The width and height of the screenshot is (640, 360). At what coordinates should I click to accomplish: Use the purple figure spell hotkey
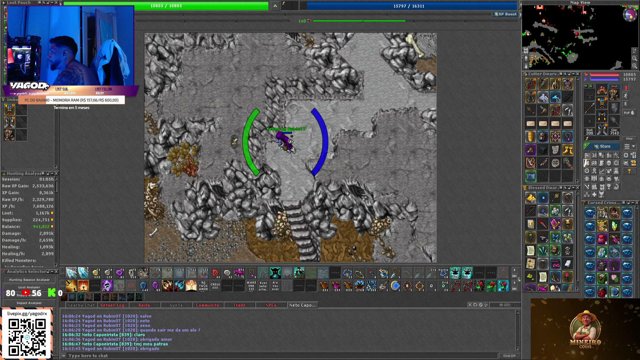[107, 285]
